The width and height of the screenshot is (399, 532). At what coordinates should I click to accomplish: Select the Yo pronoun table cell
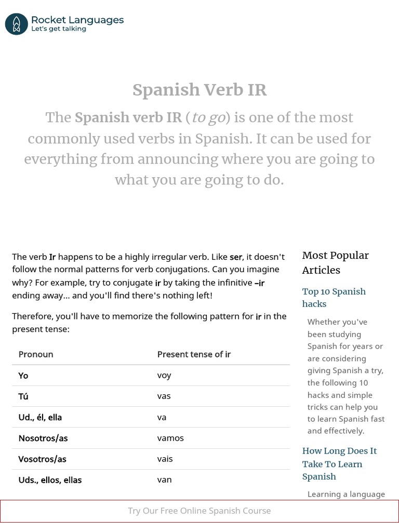pyautogui.click(x=23, y=376)
